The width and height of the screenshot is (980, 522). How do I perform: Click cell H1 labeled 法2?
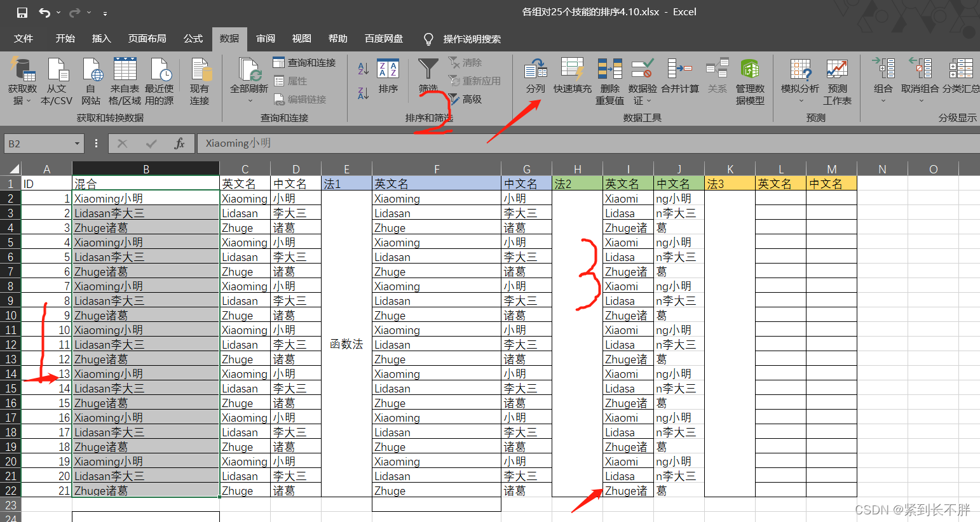578,184
